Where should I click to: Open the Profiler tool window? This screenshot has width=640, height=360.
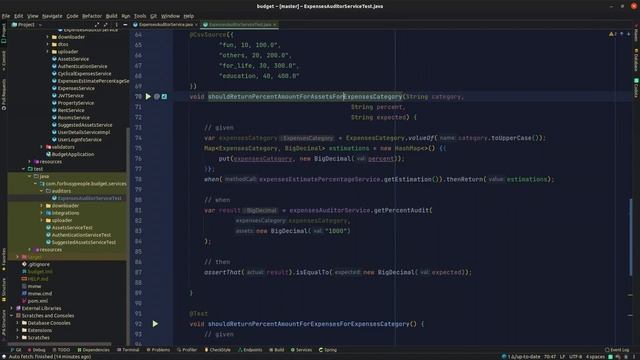(187, 350)
